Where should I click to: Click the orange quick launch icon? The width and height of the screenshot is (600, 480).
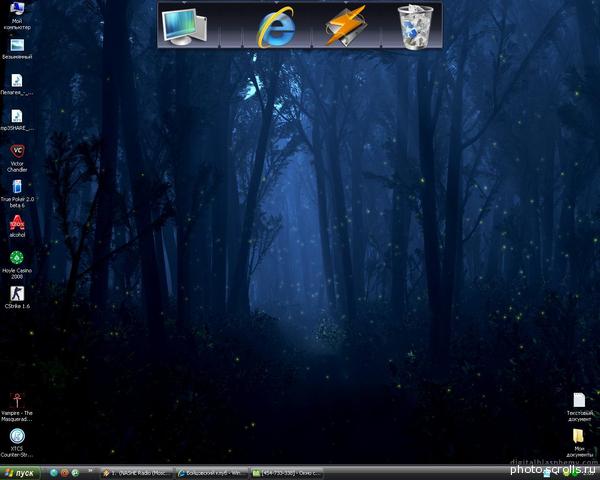64,473
